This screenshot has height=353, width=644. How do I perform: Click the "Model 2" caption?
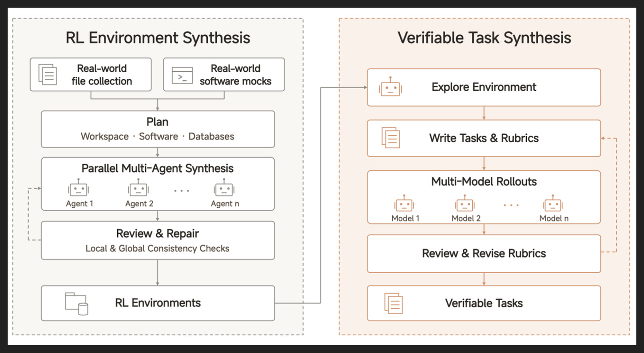466,218
